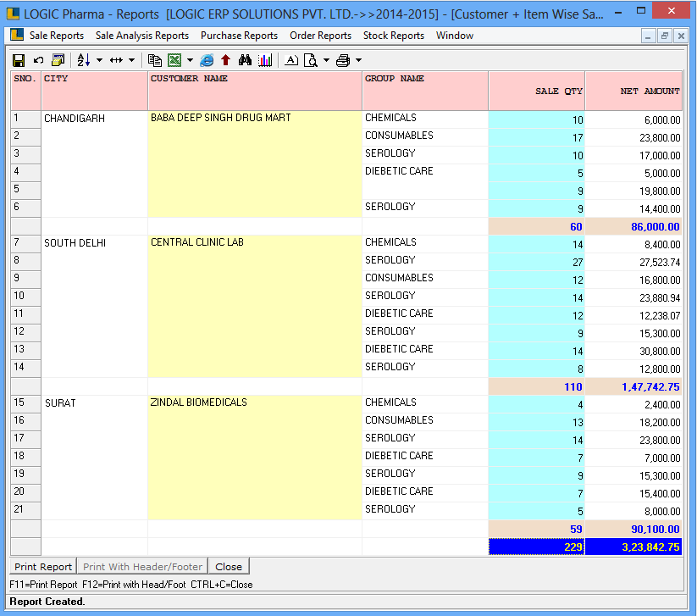Image resolution: width=697 pixels, height=616 pixels.
Task: Open the Window menu
Action: (x=455, y=36)
